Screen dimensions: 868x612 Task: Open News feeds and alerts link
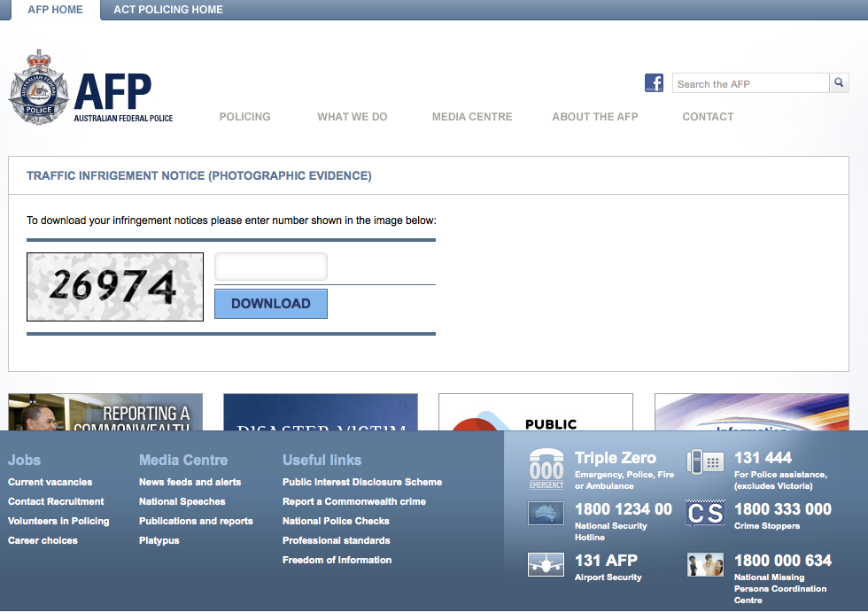190,482
